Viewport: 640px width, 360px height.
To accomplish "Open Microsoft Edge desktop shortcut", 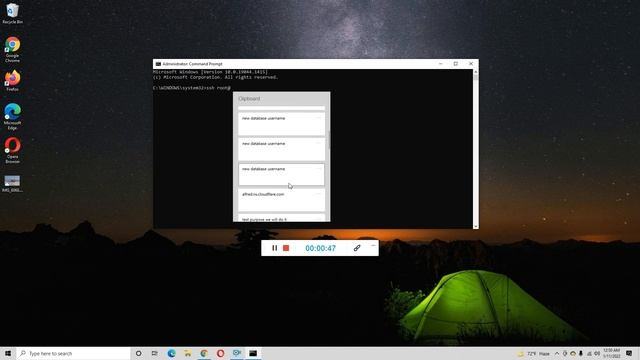I will (x=12, y=116).
